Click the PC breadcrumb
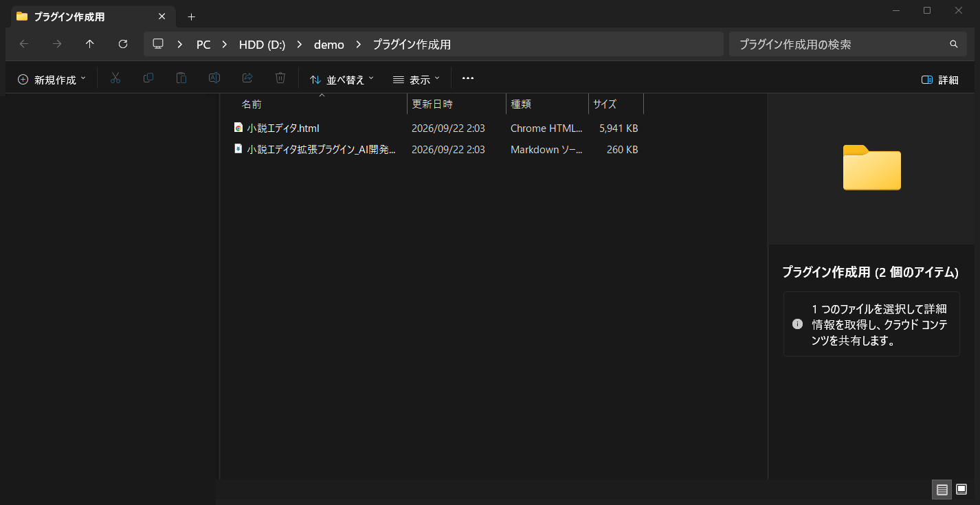The width and height of the screenshot is (980, 505). coord(203,45)
